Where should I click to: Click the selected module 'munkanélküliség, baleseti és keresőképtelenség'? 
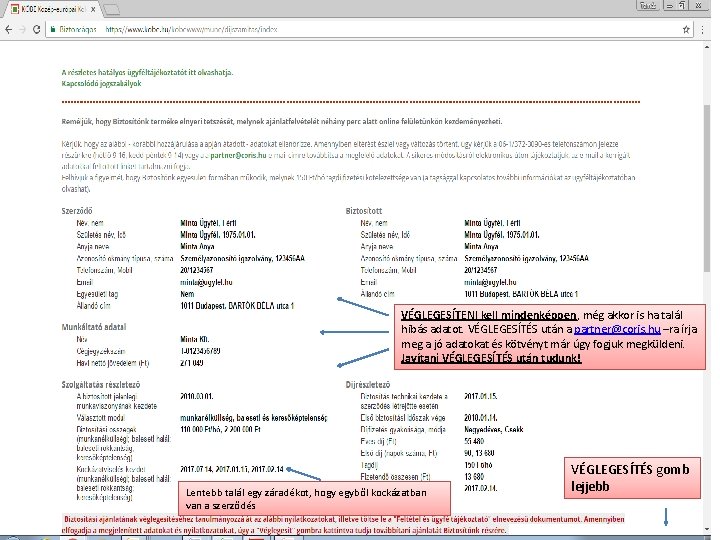[x=253, y=418]
